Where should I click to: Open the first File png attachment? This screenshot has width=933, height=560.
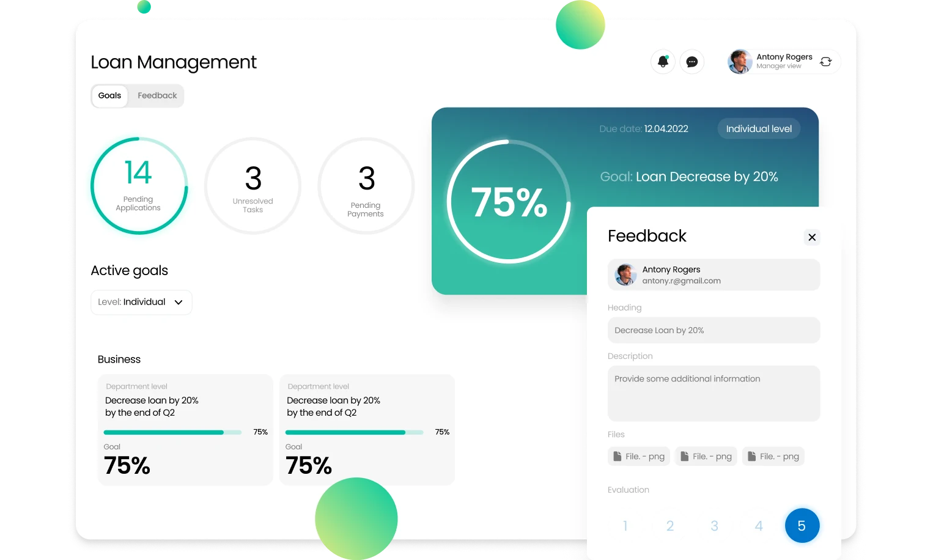pyautogui.click(x=639, y=457)
